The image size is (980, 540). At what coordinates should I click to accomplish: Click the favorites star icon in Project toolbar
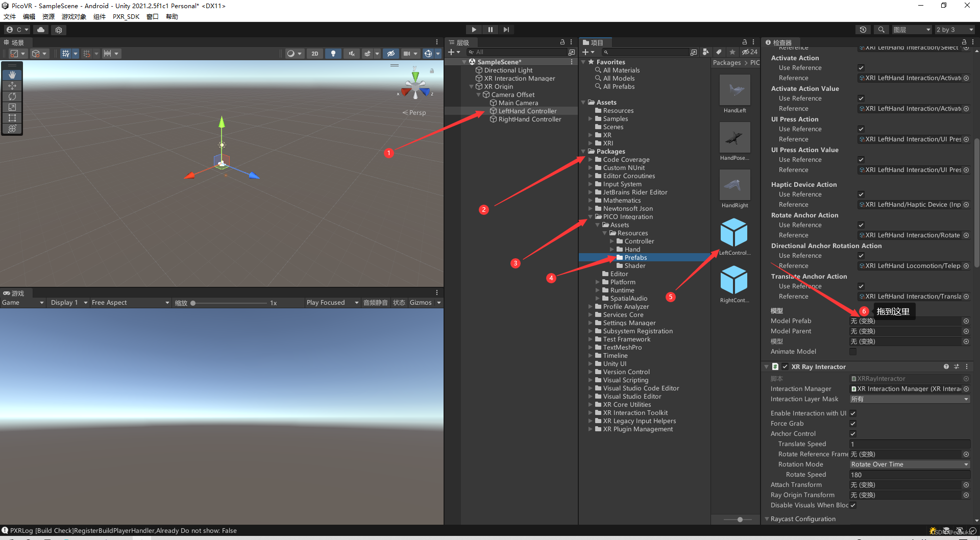(732, 52)
